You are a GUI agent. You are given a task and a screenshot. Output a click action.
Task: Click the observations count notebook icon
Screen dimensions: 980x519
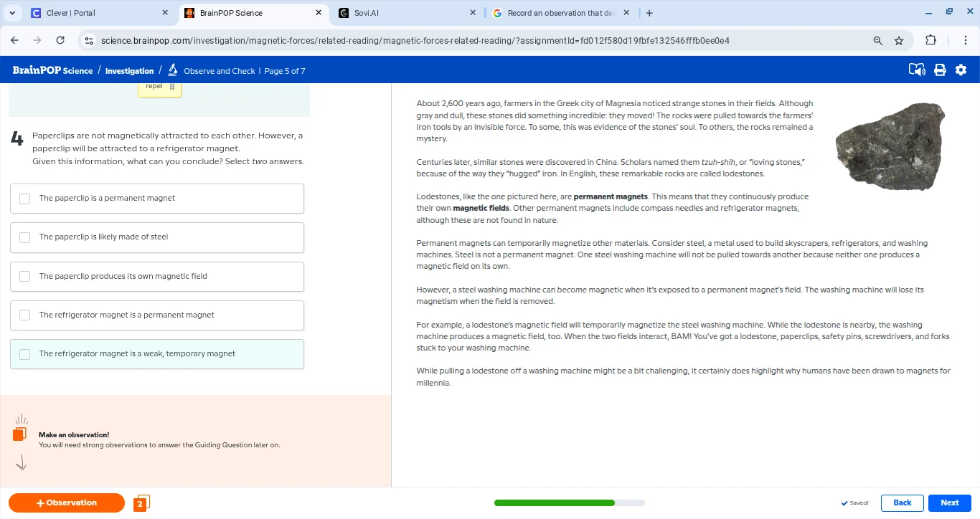tap(141, 503)
